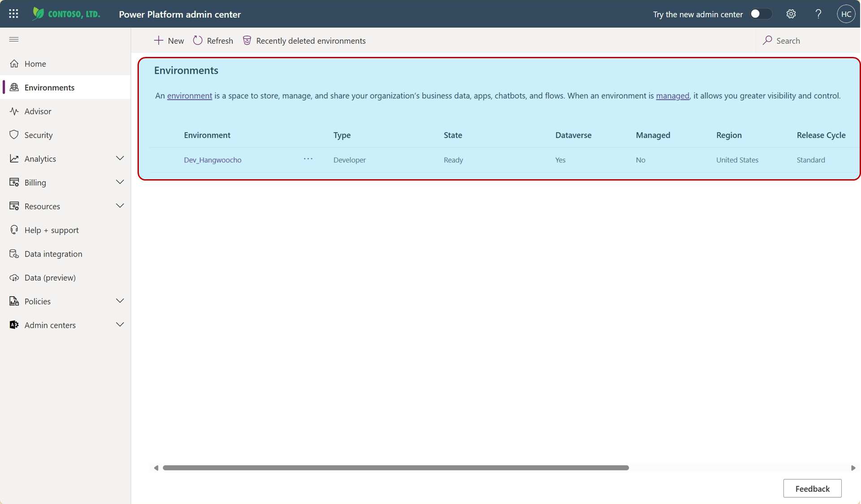Viewport: 861px width, 504px height.
Task: Click the Search magnifier icon
Action: 767,40
